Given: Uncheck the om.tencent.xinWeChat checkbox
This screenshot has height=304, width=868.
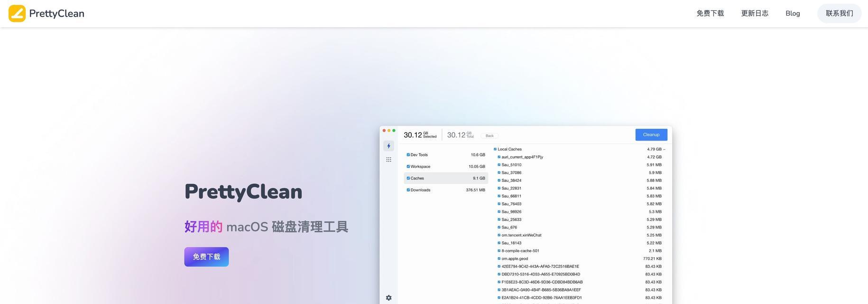Looking at the screenshot, I should tap(499, 235).
